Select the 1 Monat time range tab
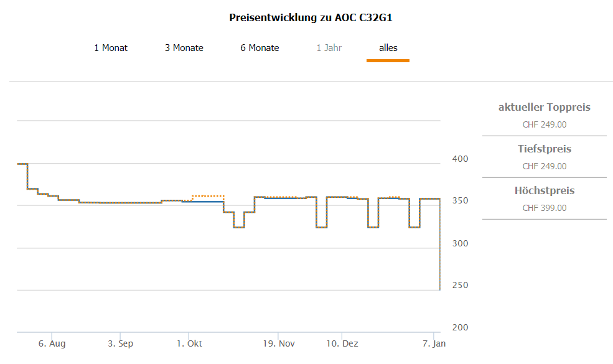The image size is (613, 364). (x=111, y=48)
